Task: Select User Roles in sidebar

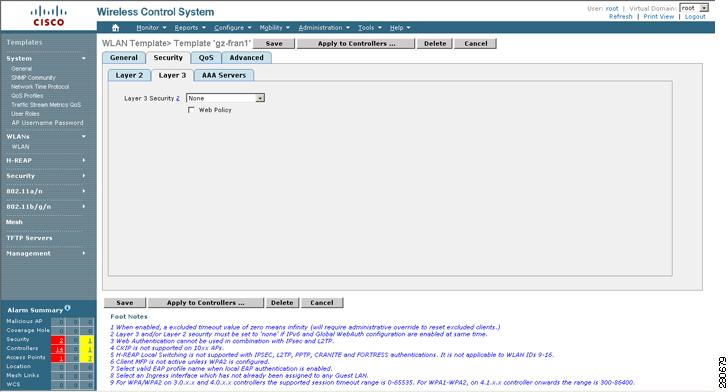Action: [x=25, y=114]
